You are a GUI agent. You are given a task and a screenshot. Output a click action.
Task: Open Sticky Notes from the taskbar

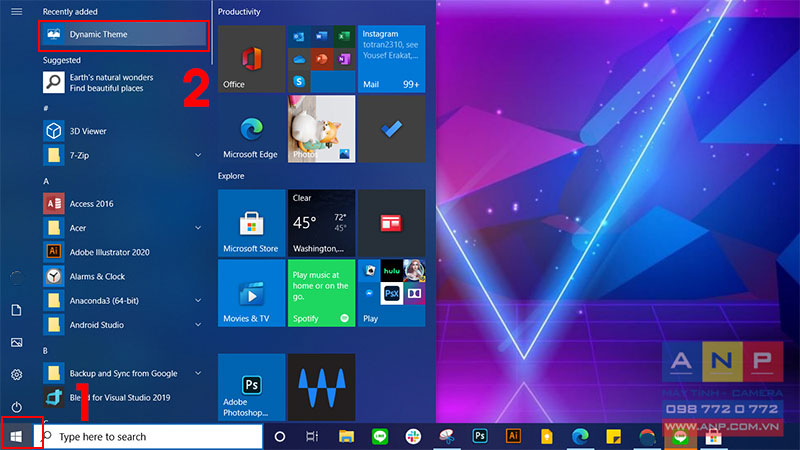coord(613,437)
